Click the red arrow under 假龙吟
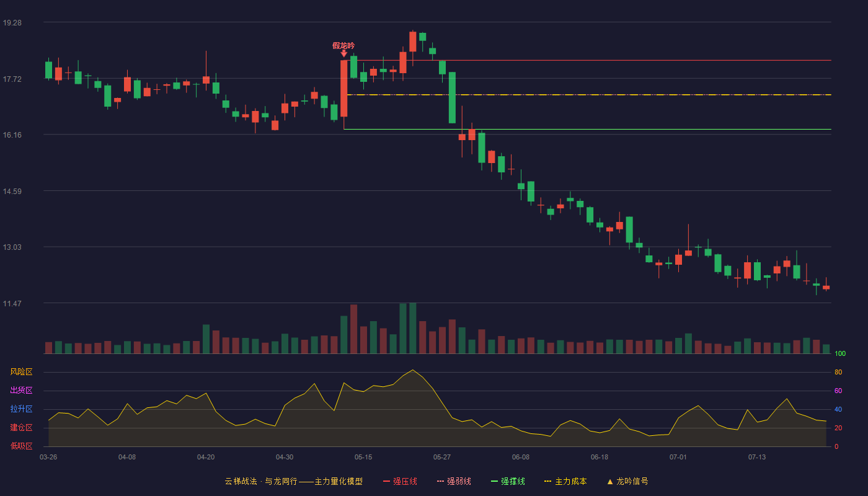Screen dimensions: 868x496 tap(344, 54)
